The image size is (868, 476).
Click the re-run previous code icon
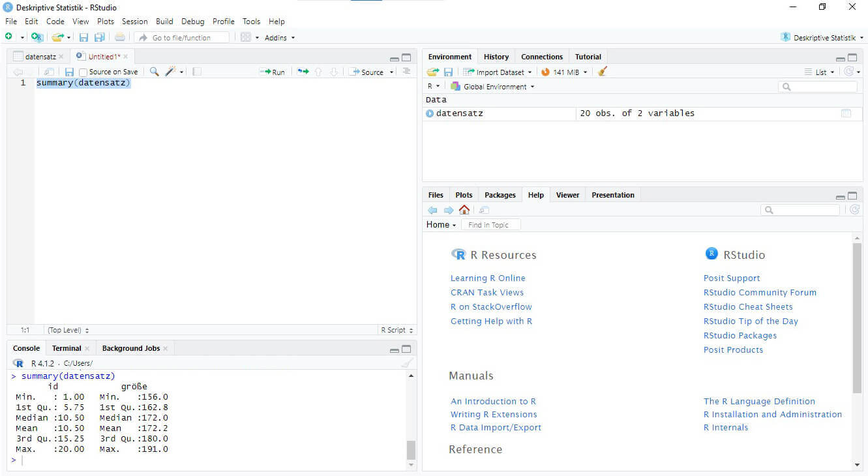click(303, 72)
